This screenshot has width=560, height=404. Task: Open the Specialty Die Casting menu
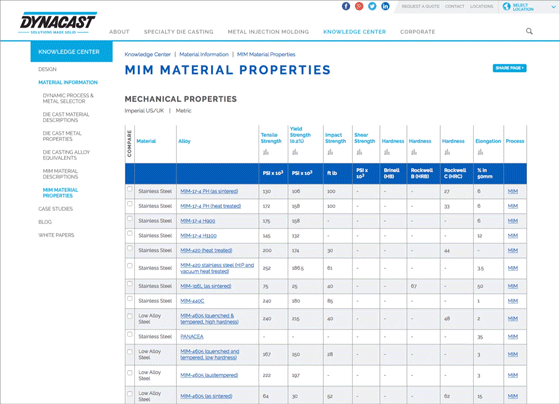179,32
